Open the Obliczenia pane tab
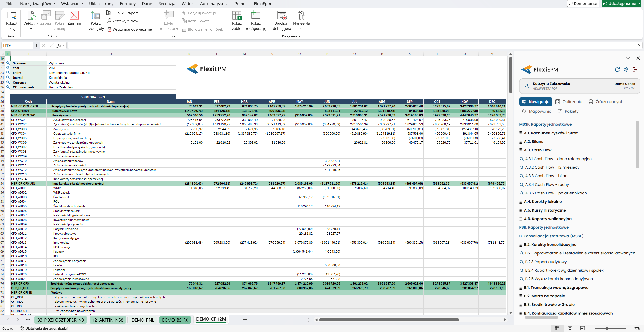The height and width of the screenshot is (332, 644). pos(569,101)
